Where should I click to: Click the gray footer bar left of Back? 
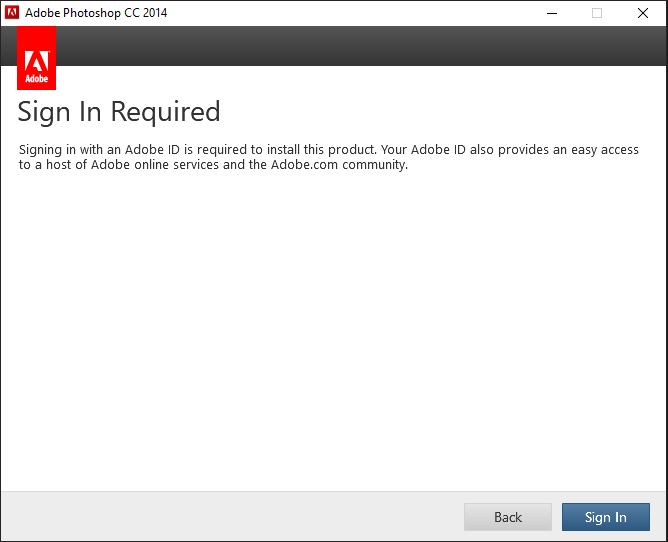click(x=230, y=517)
